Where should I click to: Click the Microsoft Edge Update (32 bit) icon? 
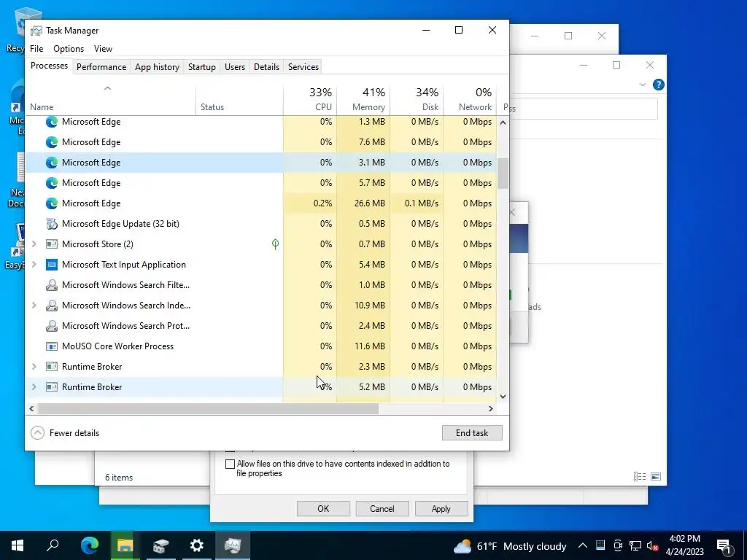pyautogui.click(x=52, y=224)
